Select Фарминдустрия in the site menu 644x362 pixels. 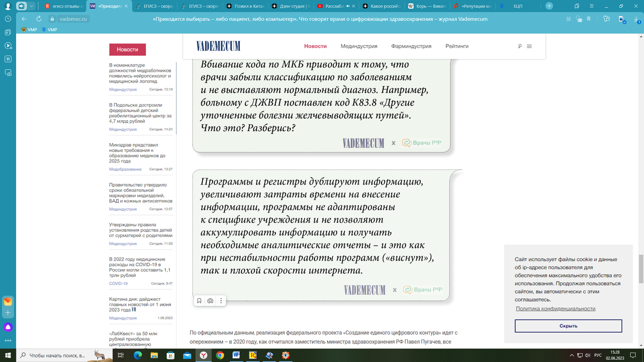pyautogui.click(x=411, y=46)
